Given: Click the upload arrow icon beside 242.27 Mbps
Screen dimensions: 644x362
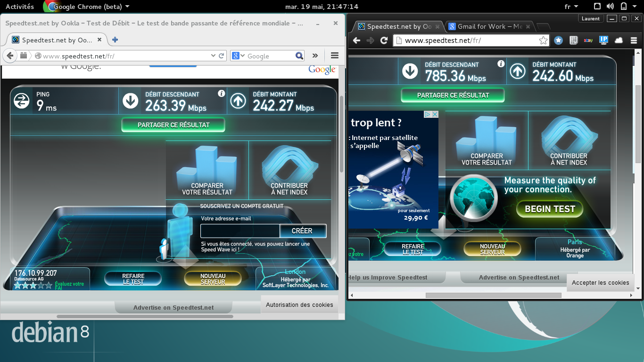Looking at the screenshot, I should click(238, 100).
